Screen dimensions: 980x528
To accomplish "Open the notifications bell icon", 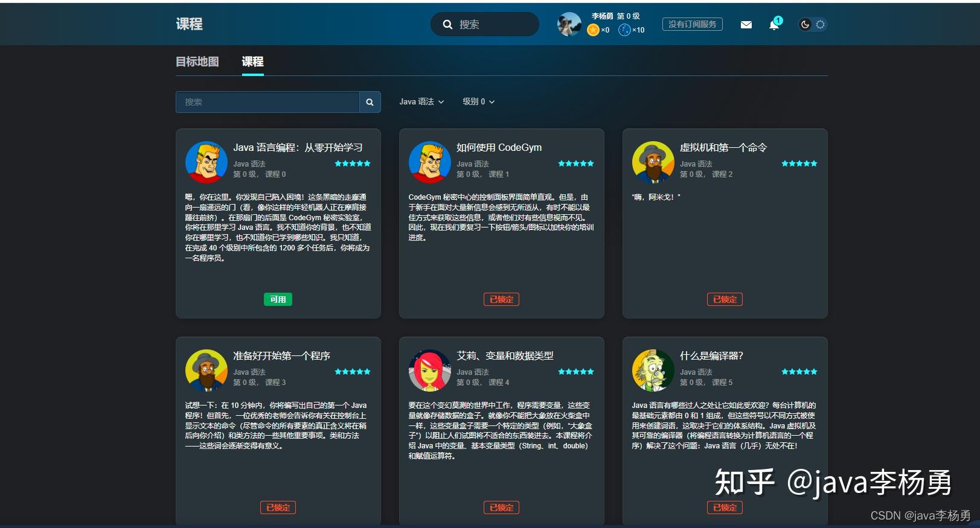I will point(774,25).
